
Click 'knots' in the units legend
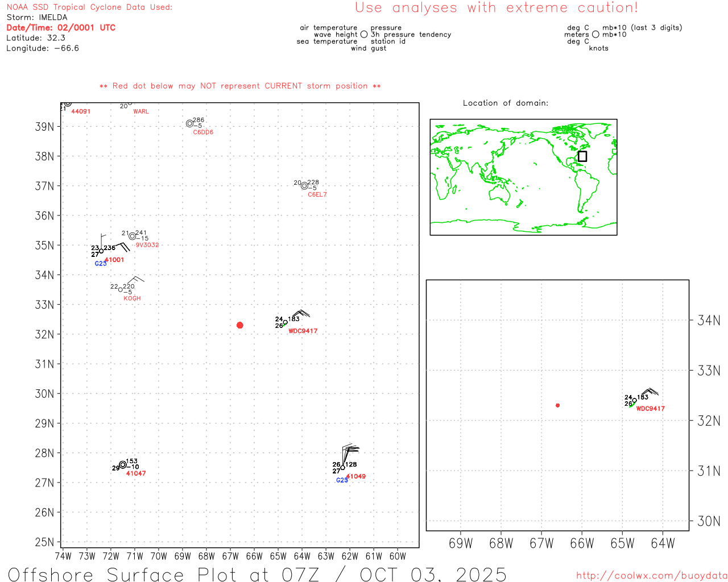599,48
